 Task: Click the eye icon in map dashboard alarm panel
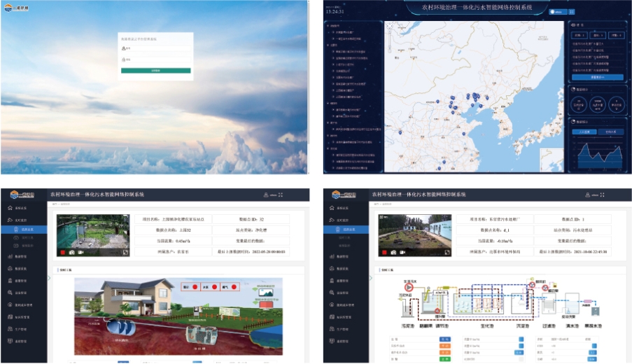coord(574,24)
